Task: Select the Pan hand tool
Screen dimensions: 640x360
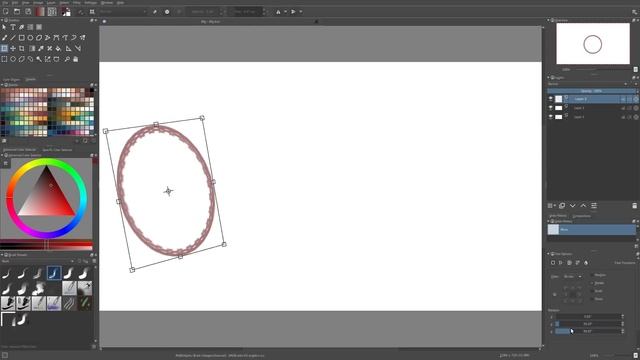Action: [76, 59]
